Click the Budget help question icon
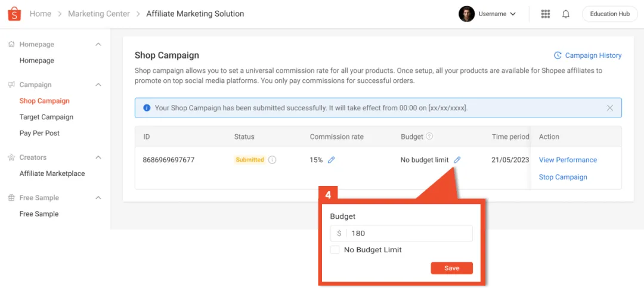644x288 pixels. 429,137
